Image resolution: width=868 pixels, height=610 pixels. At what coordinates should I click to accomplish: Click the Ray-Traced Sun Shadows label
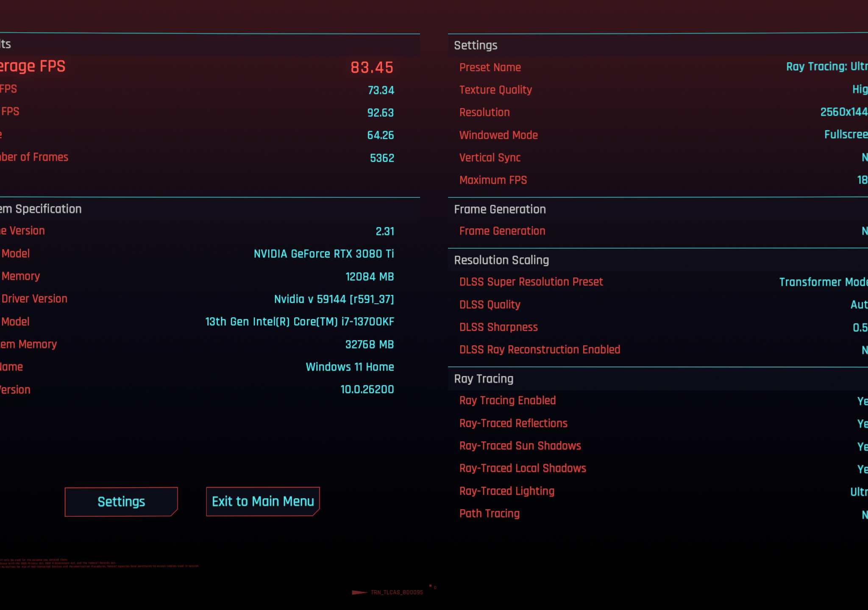point(520,446)
